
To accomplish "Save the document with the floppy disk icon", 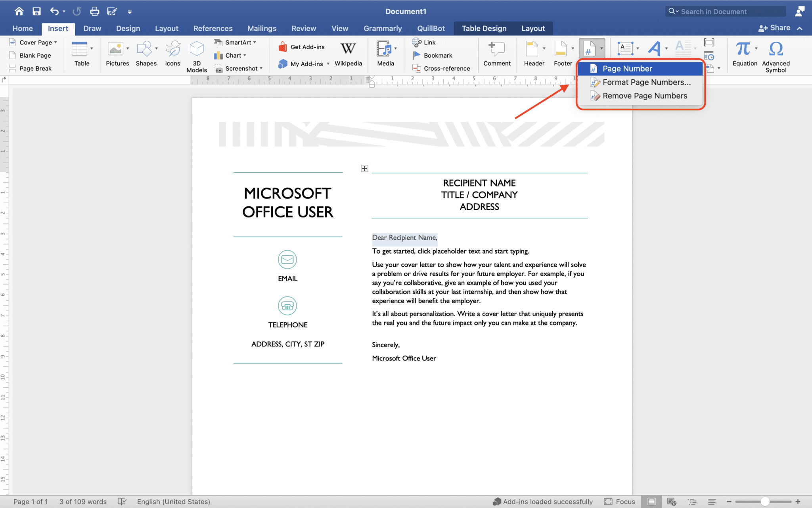I will 36,12.
